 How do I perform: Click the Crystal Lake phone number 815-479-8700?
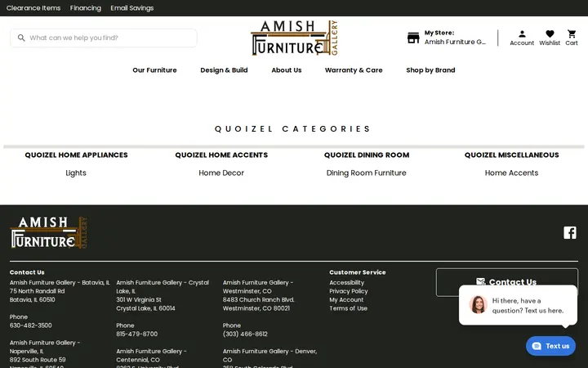137,334
